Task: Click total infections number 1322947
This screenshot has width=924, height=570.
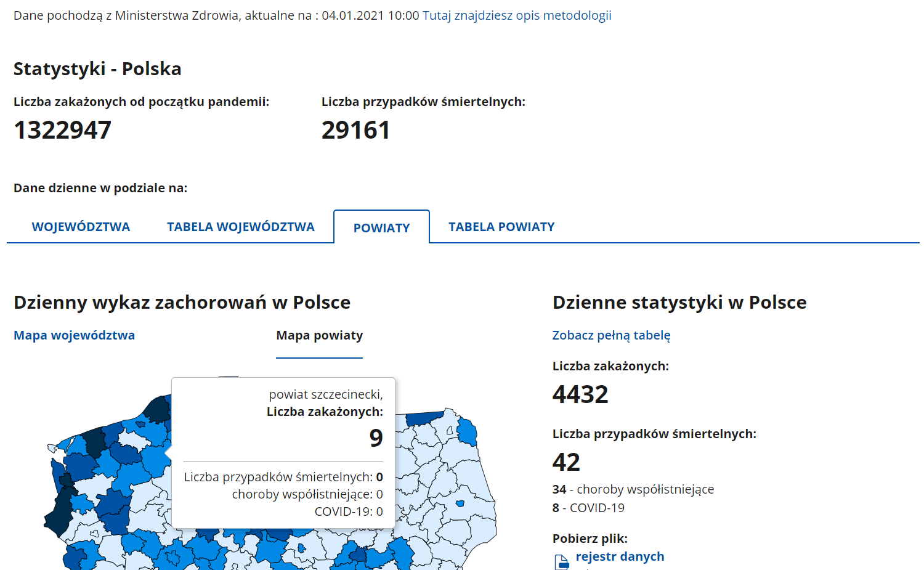Action: [63, 130]
